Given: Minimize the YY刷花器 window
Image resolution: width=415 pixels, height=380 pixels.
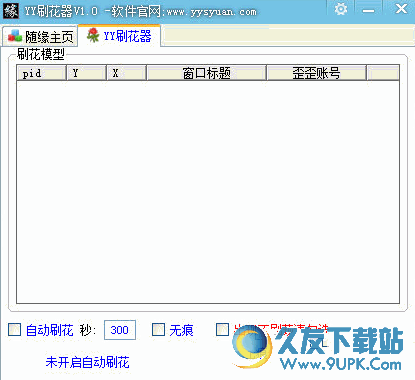Looking at the screenshot, I should (368, 10).
